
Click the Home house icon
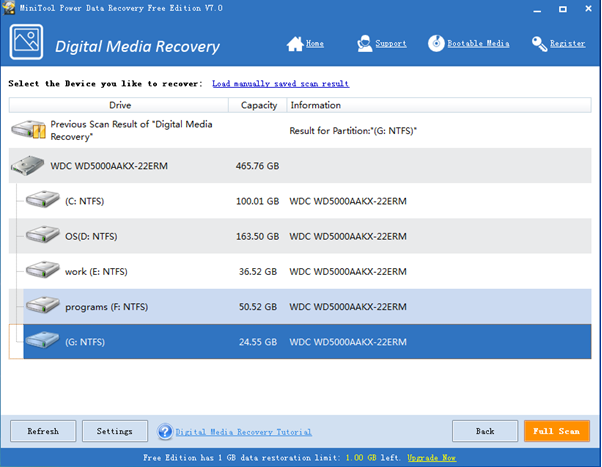[295, 43]
